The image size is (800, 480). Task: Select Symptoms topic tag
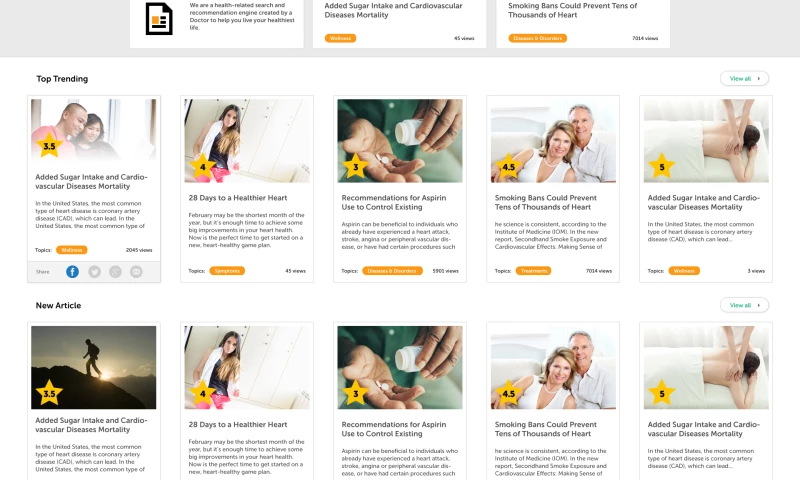pyautogui.click(x=227, y=271)
